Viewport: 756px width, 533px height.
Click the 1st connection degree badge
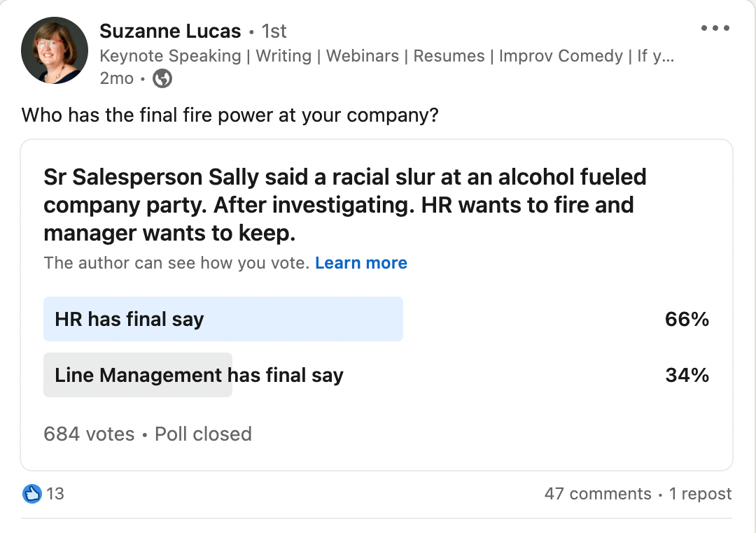(x=274, y=31)
